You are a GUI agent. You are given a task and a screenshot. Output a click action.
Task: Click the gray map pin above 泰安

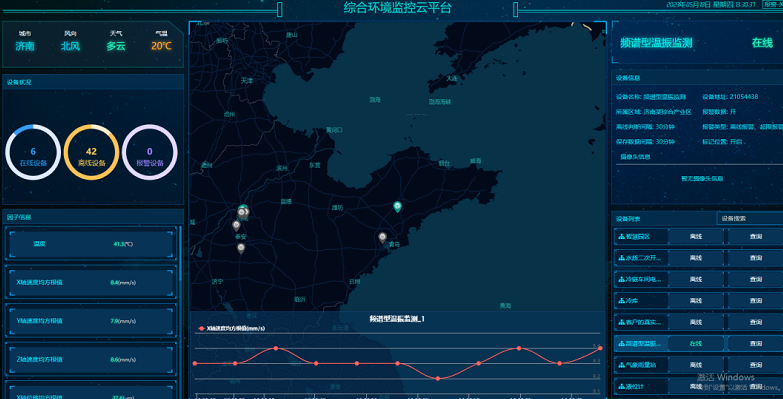236,226
